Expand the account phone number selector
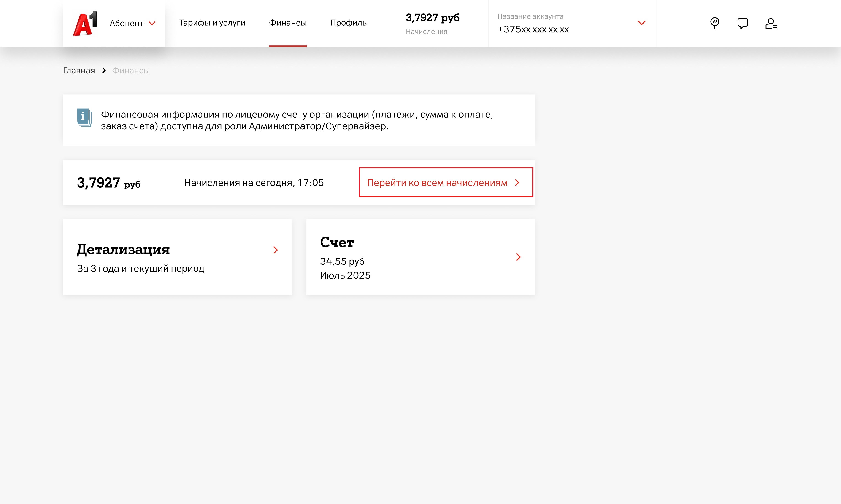Image resolution: width=841 pixels, height=504 pixels. 641,23
